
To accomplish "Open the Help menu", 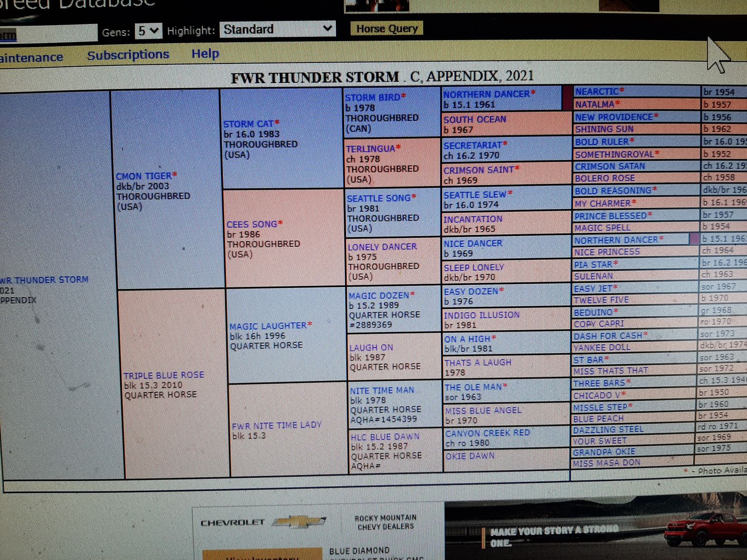I will coord(205,54).
